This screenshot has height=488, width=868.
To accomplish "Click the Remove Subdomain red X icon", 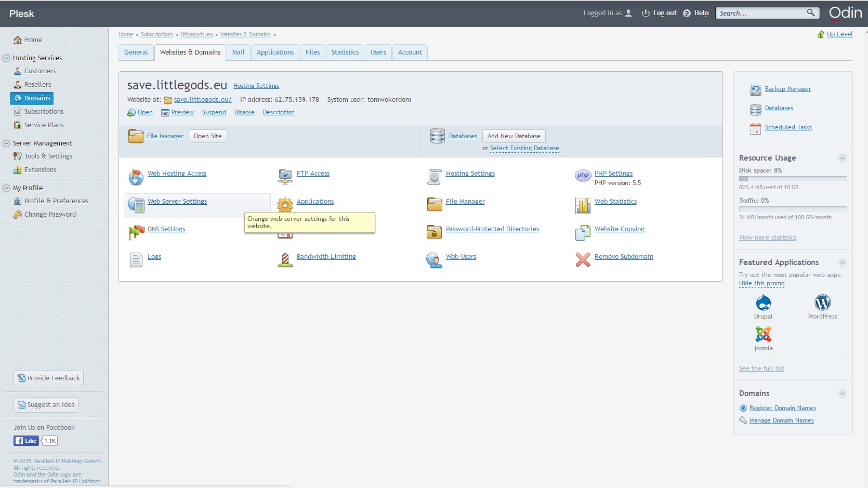I will pos(583,259).
